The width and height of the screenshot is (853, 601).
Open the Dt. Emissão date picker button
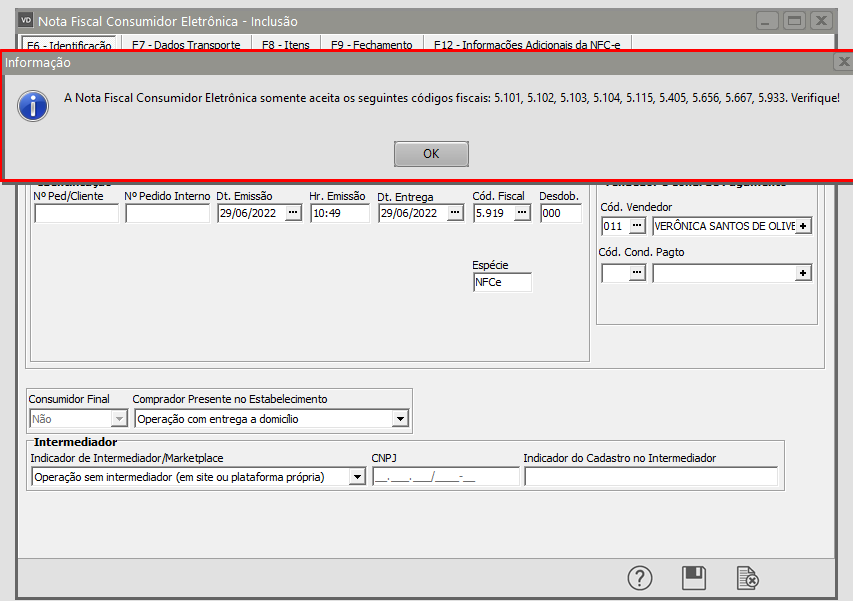[x=292, y=213]
